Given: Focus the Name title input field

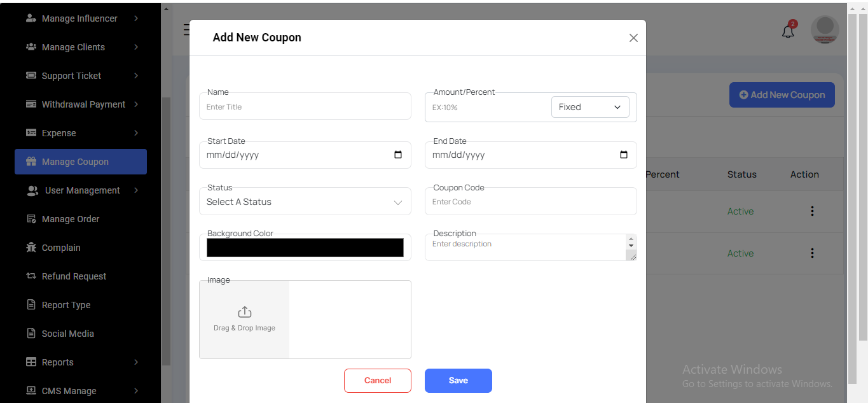Looking at the screenshot, I should [305, 107].
